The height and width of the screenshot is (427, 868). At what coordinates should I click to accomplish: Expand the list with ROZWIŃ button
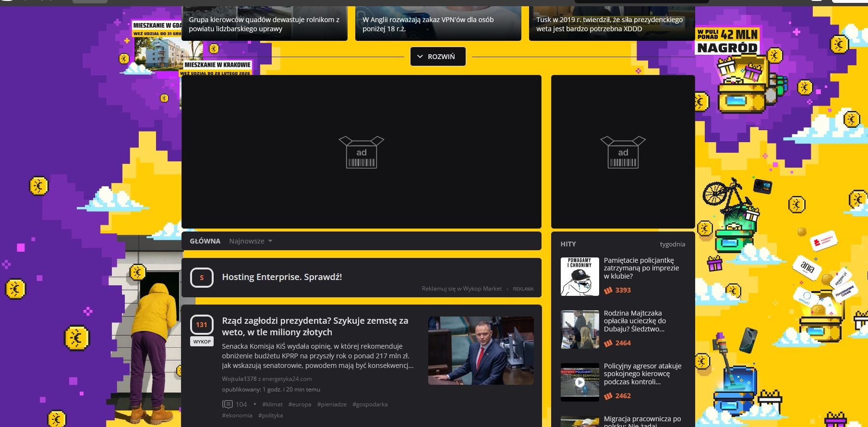(x=438, y=57)
